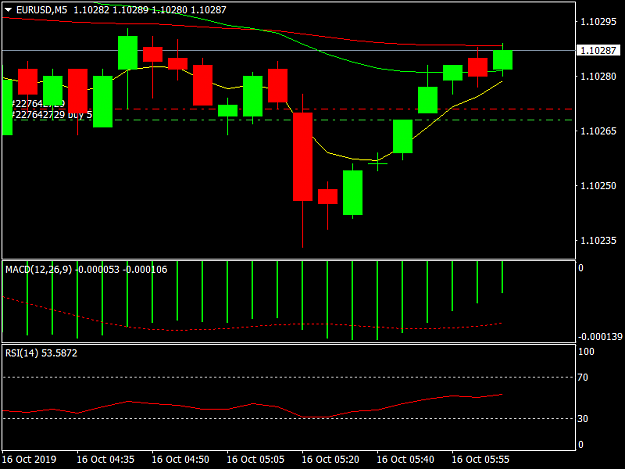Screen dimensions: 625x469
Task: Click the RSI 100 scale label
Action: point(586,351)
